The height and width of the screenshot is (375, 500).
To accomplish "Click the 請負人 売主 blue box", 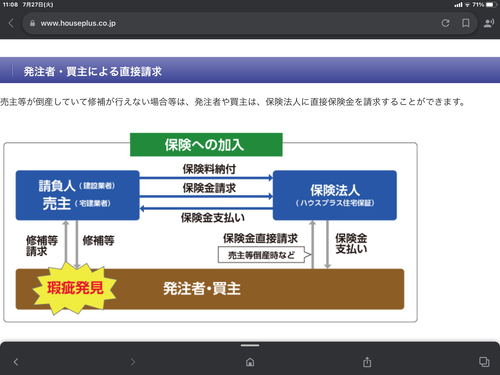I will click(77, 195).
